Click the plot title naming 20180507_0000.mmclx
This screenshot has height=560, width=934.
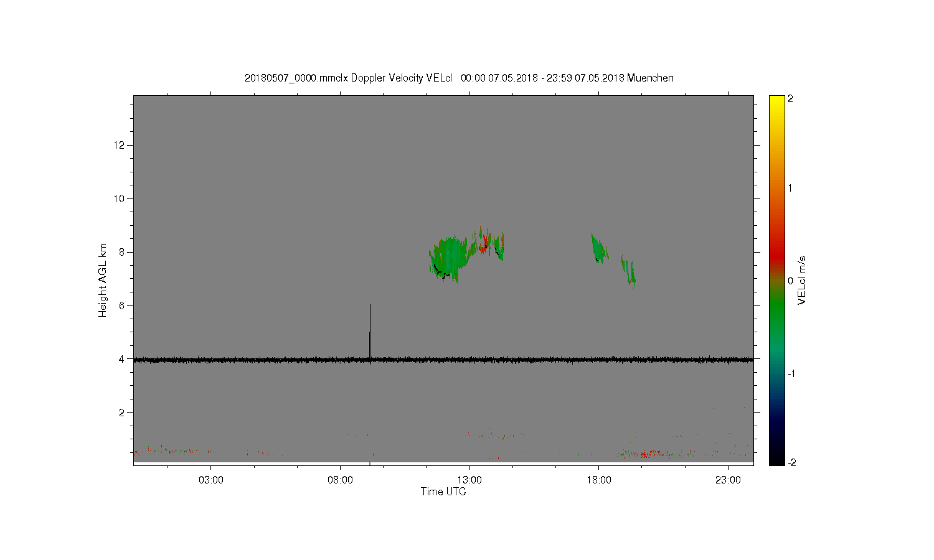click(459, 78)
